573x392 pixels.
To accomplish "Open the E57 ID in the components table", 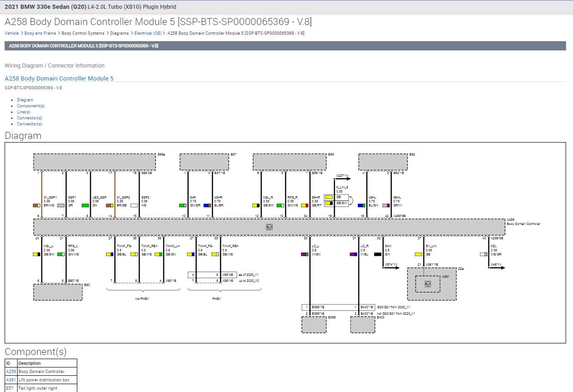I will pos(10,388).
